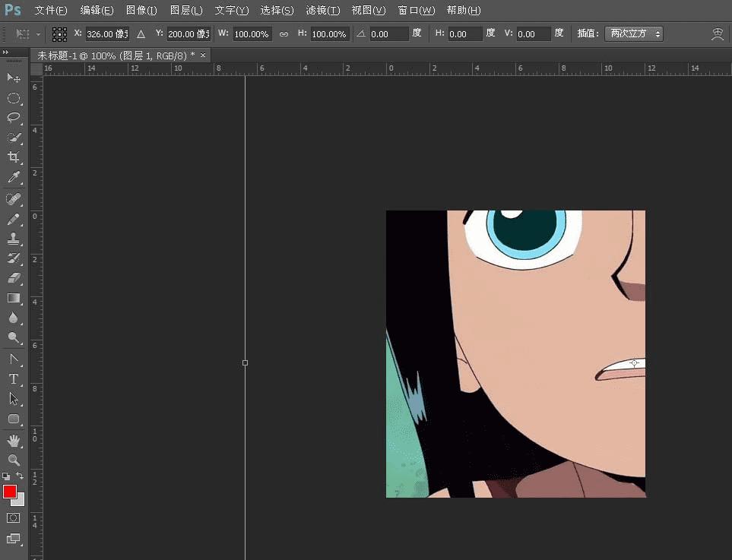Viewport: 732px width, 560px height.
Task: Select the Lasso tool
Action: pos(14,118)
